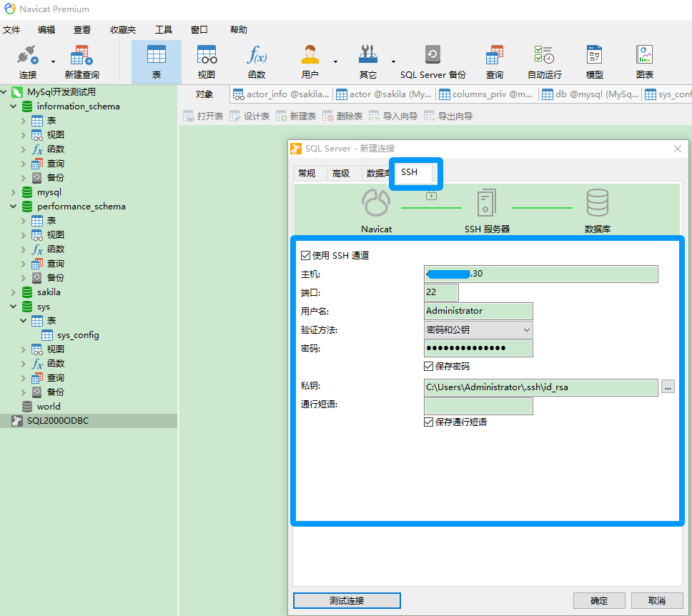Click the 测试连接 button
Image resolution: width=692 pixels, height=616 pixels.
pos(347,600)
